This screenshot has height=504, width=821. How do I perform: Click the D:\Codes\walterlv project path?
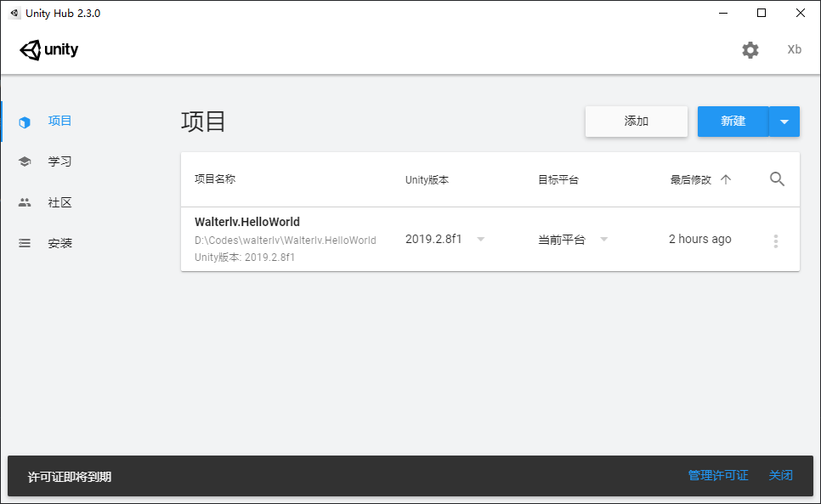tap(286, 241)
